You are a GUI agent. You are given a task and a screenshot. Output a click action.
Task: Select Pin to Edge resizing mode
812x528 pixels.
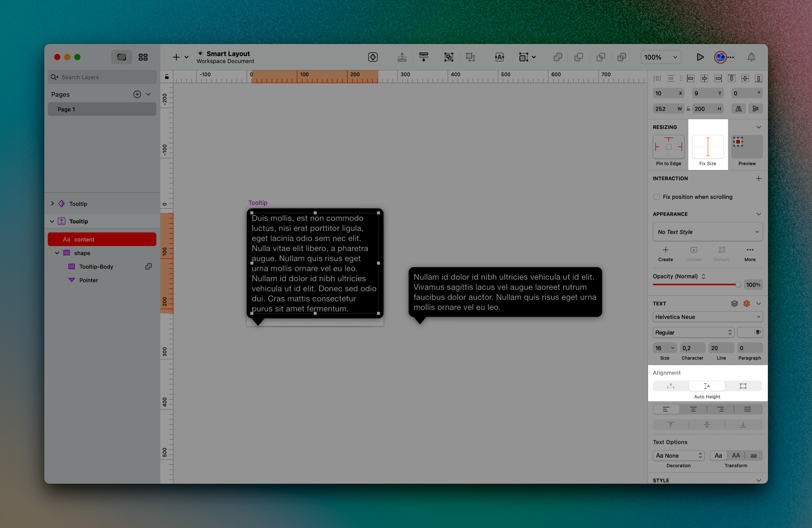click(x=668, y=147)
